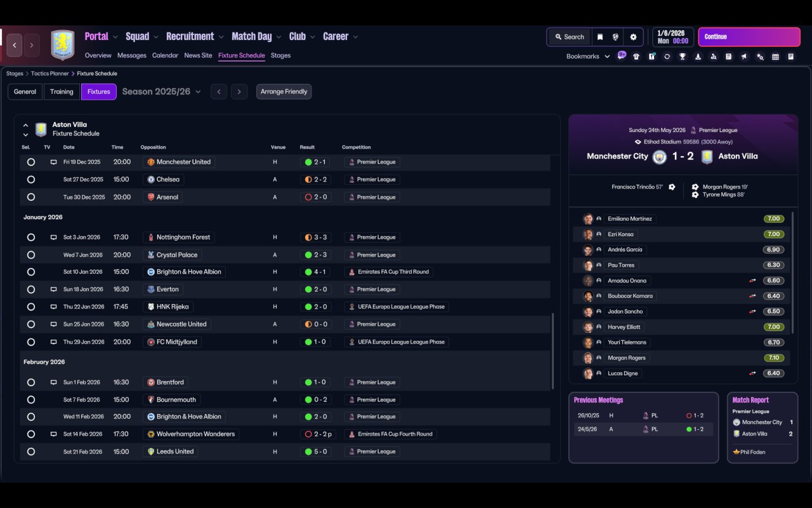Screen dimensions: 812x508
Task: Click the Tactics Planner breadcrumb link
Action: click(x=50, y=74)
